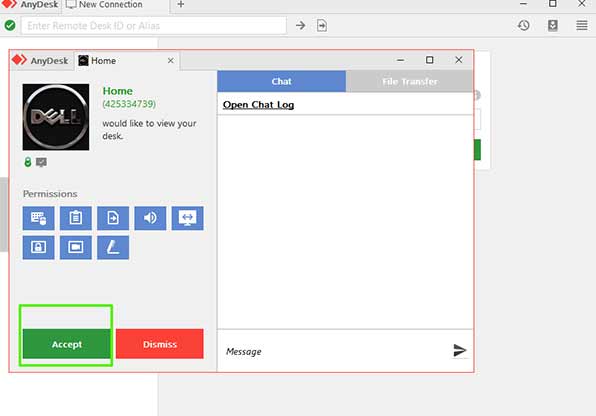The width and height of the screenshot is (596, 416).
Task: Focus the Message input field
Action: tap(334, 351)
